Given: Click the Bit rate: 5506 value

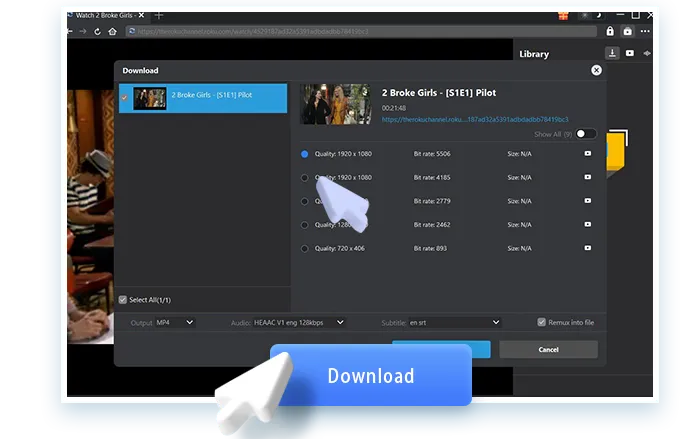Looking at the screenshot, I should 432,154.
